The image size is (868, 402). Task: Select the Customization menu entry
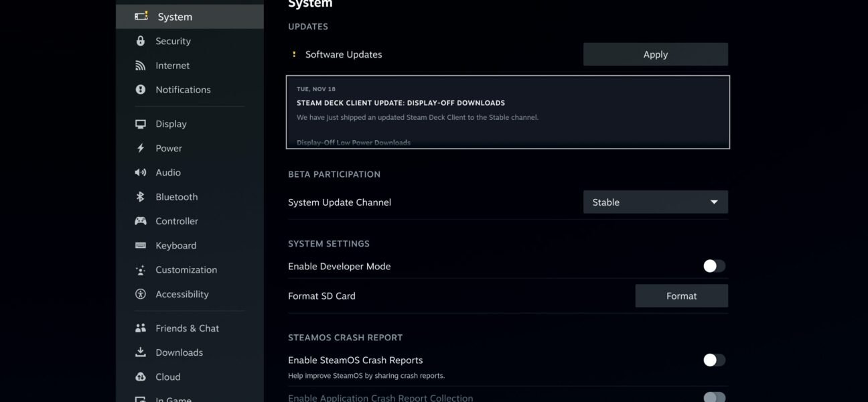[186, 269]
